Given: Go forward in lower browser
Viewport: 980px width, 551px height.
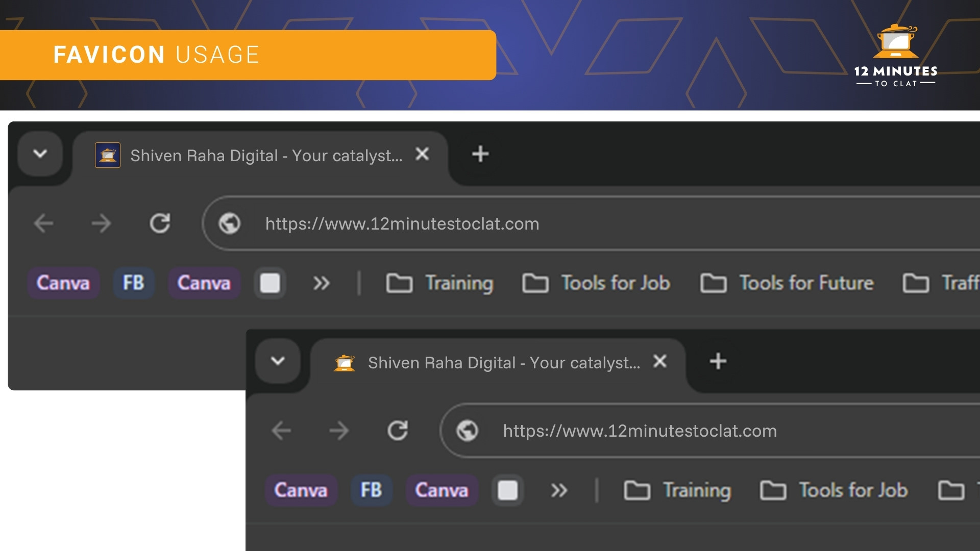Looking at the screenshot, I should 339,431.
